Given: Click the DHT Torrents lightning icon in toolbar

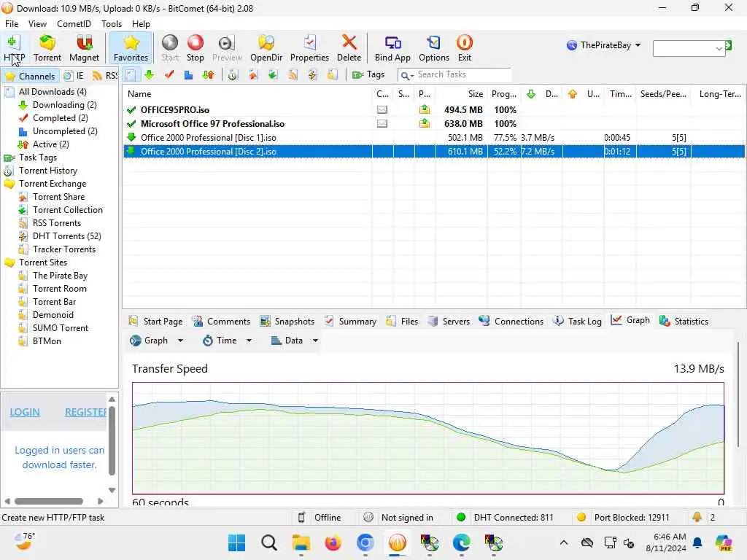Looking at the screenshot, I should (312, 75).
